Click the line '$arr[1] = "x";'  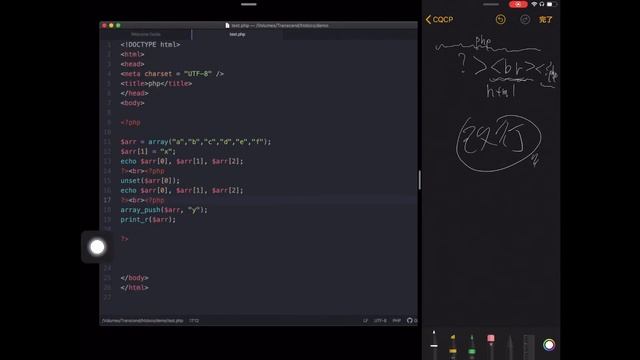[x=148, y=151]
